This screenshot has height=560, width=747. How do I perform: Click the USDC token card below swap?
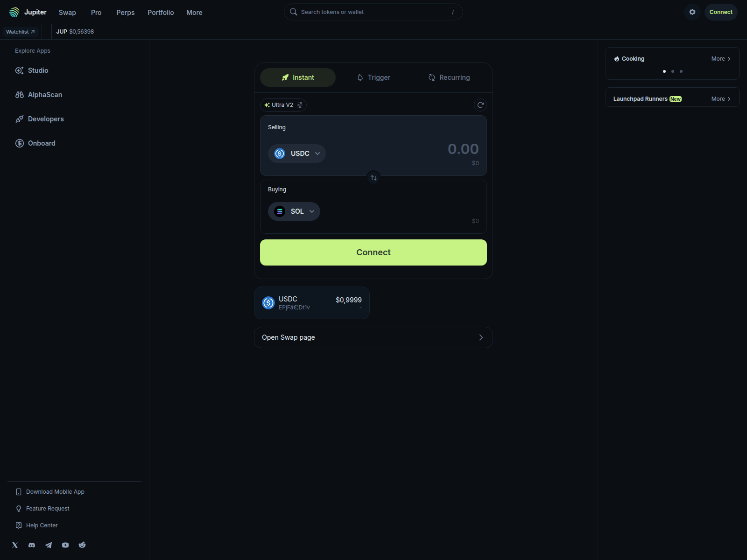pos(312,303)
